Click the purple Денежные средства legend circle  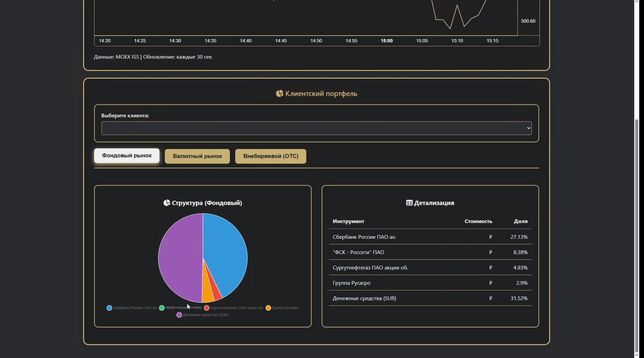coord(179,315)
